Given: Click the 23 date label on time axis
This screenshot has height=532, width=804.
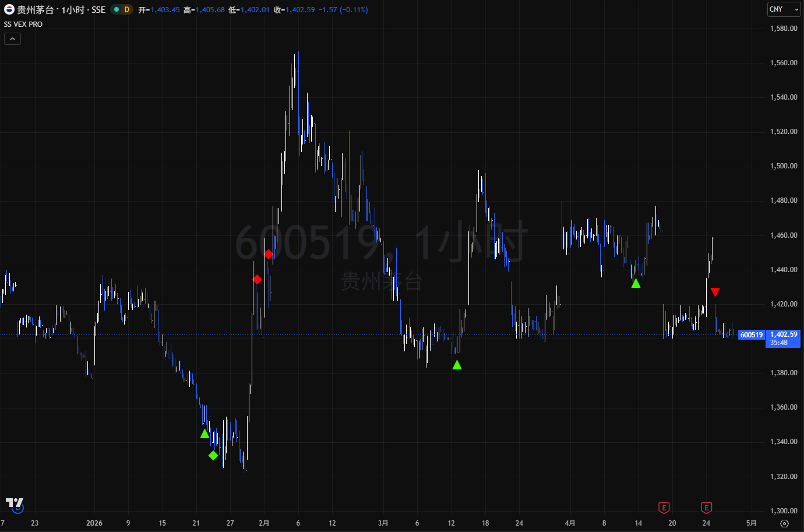Looking at the screenshot, I should (x=35, y=523).
